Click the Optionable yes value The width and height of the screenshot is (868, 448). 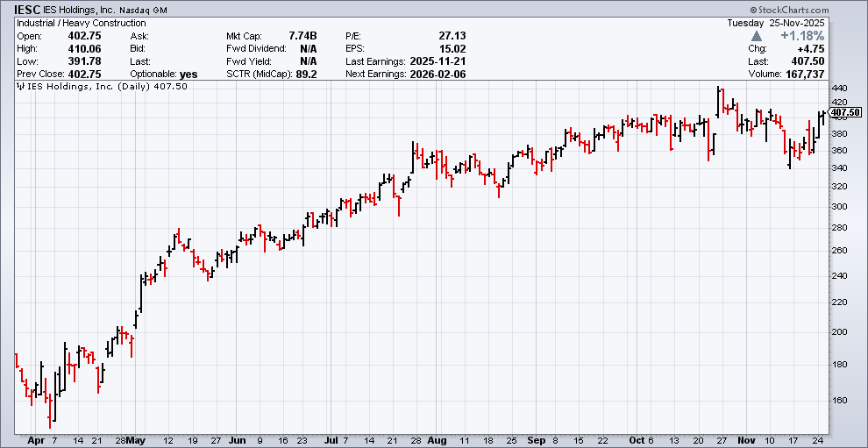[191, 75]
